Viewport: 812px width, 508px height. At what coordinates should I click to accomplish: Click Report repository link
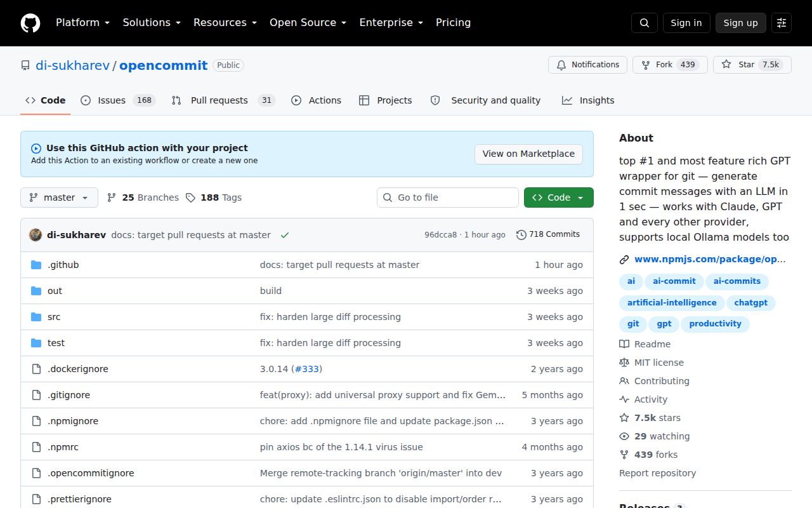657,473
